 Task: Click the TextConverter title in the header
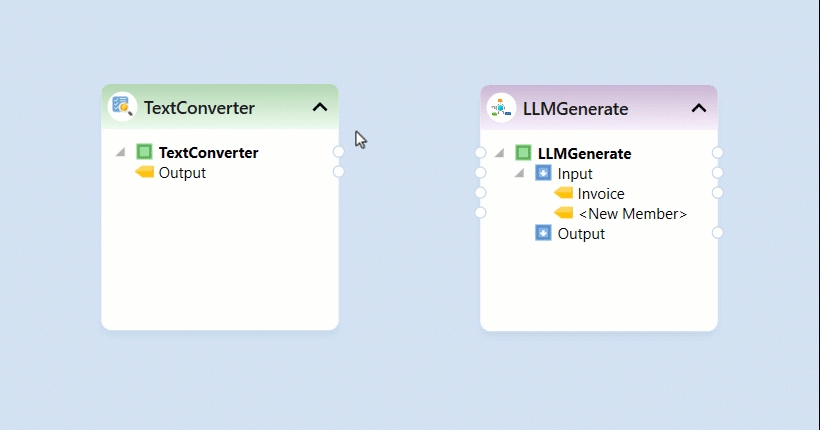[x=199, y=108]
